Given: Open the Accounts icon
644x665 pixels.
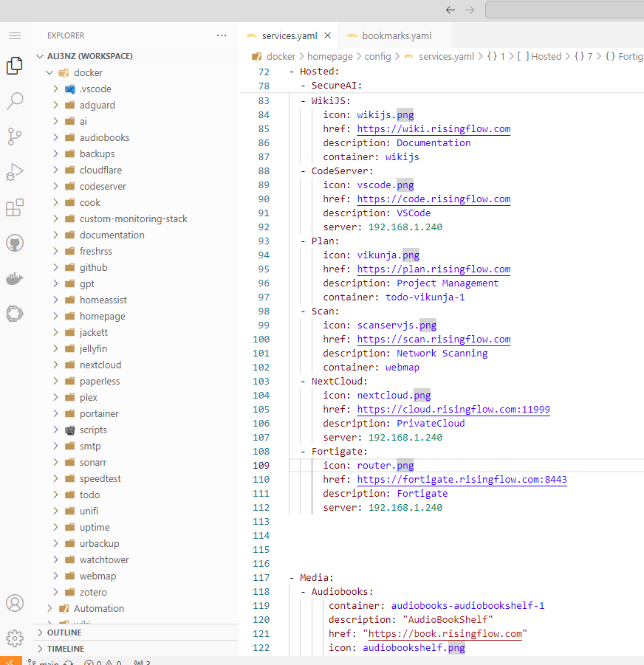Looking at the screenshot, I should coord(15,603).
